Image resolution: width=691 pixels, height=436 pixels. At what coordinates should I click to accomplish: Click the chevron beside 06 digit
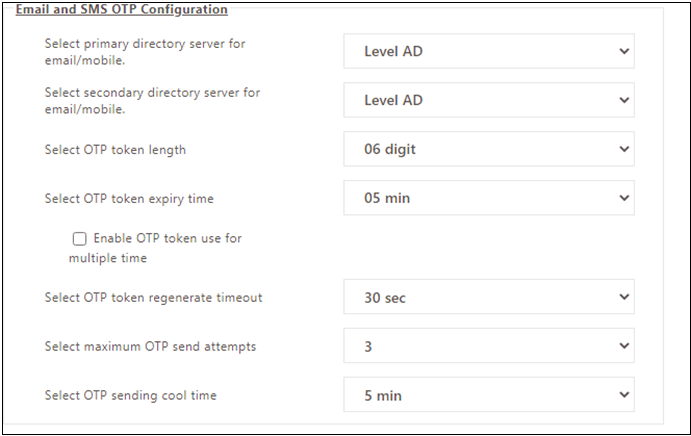624,149
